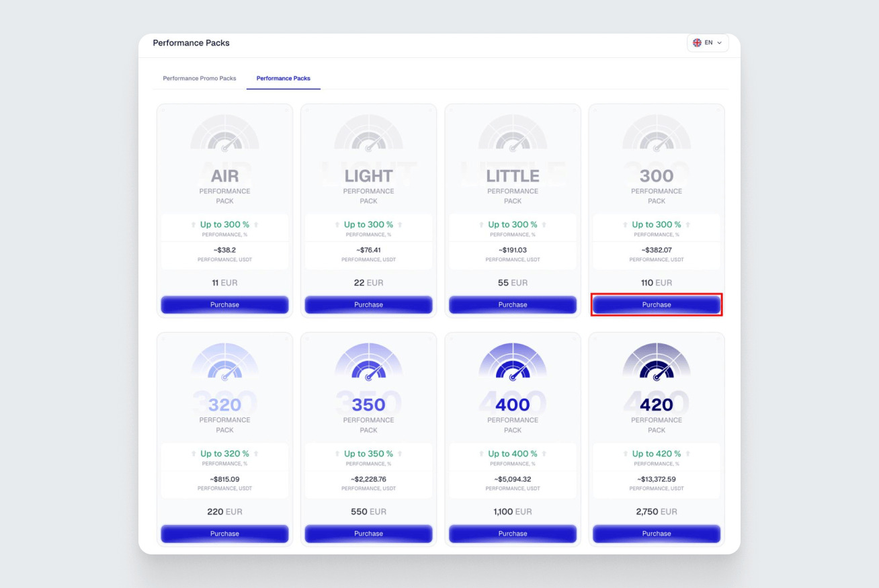Purchase the LITTLE pack for 55 EUR
The image size is (879, 588).
point(512,304)
